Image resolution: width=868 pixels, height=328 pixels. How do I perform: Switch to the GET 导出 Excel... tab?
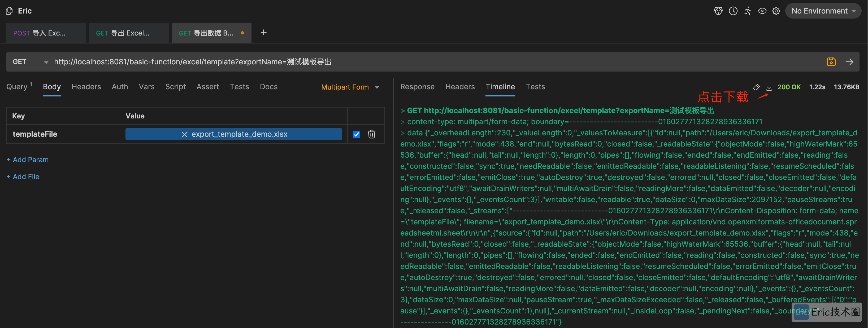tap(129, 33)
